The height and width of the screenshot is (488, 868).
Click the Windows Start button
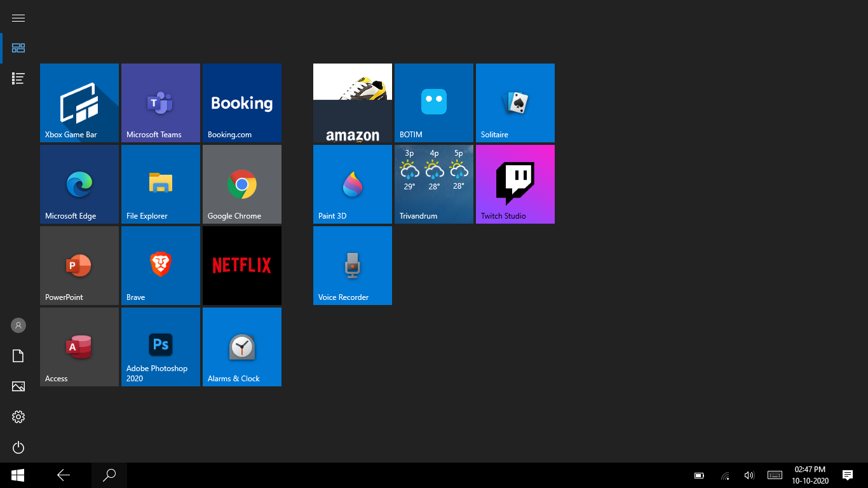point(18,475)
